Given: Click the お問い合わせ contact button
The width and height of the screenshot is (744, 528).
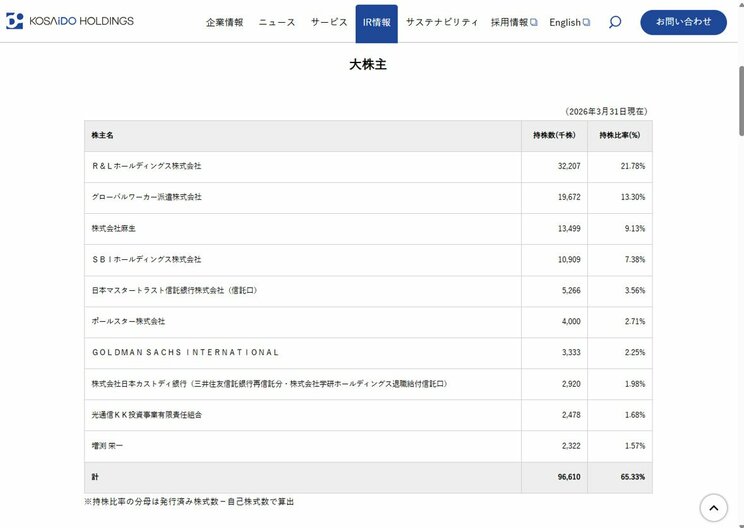Looking at the screenshot, I should (x=683, y=22).
